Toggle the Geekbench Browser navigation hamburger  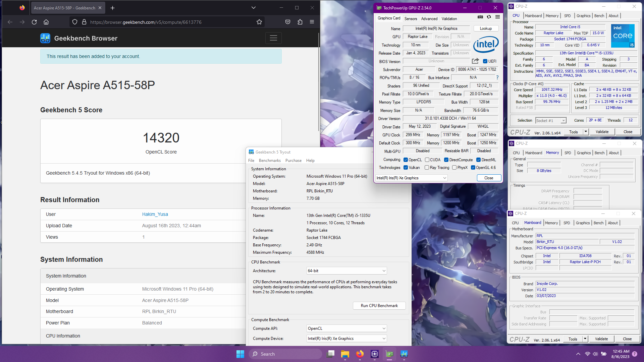273,38
